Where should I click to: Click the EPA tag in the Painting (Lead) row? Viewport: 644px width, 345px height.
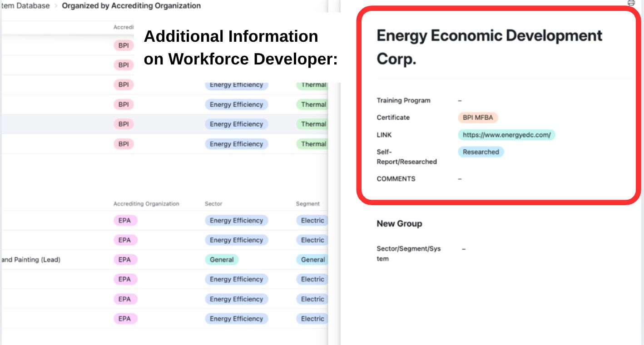point(125,260)
